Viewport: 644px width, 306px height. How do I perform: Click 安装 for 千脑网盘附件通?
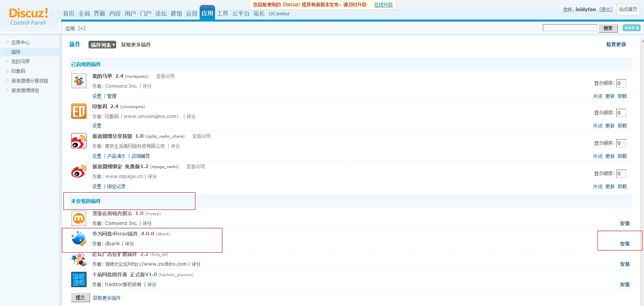625,284
